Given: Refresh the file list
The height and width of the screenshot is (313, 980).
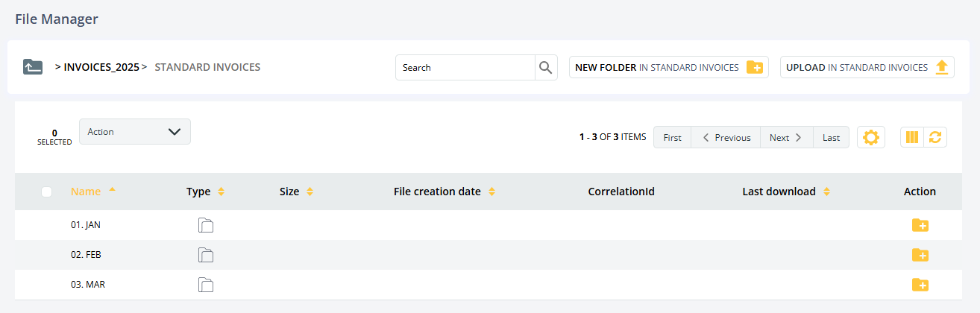Looking at the screenshot, I should click(935, 137).
